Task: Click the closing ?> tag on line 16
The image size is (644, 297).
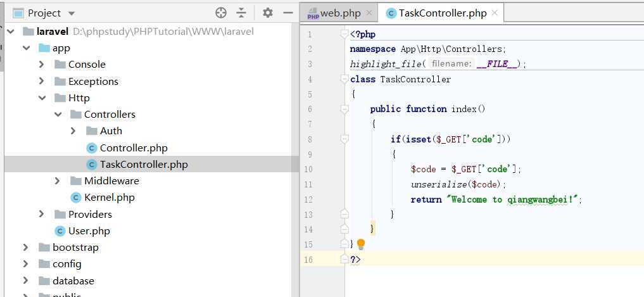Action: [x=355, y=260]
